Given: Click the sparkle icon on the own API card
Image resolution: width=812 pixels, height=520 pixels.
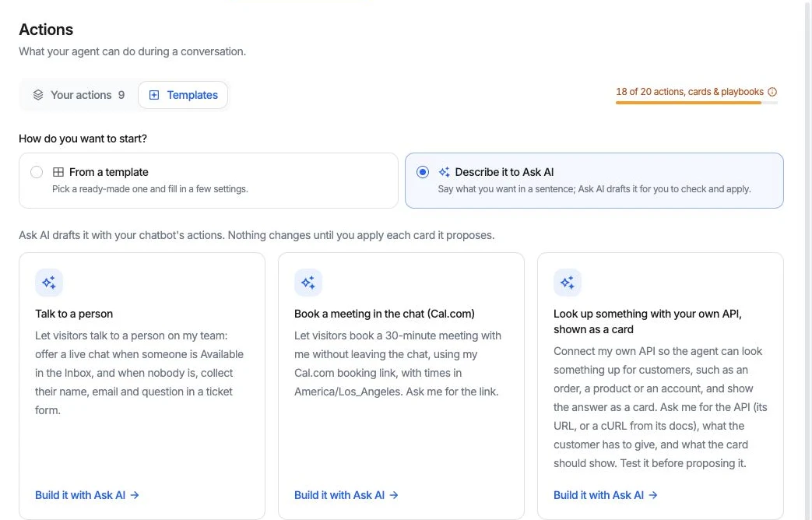Looking at the screenshot, I should click(x=568, y=283).
